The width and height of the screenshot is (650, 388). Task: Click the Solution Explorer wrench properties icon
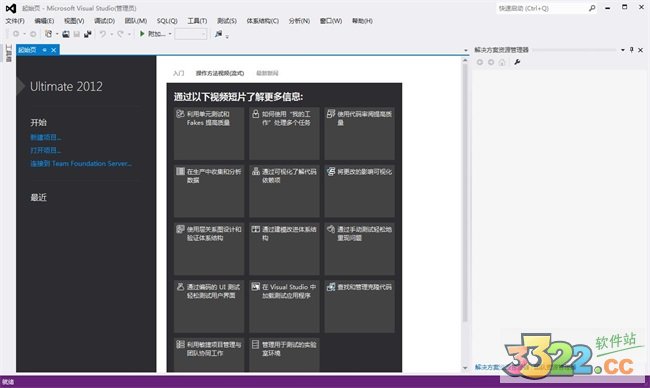pyautogui.click(x=517, y=62)
